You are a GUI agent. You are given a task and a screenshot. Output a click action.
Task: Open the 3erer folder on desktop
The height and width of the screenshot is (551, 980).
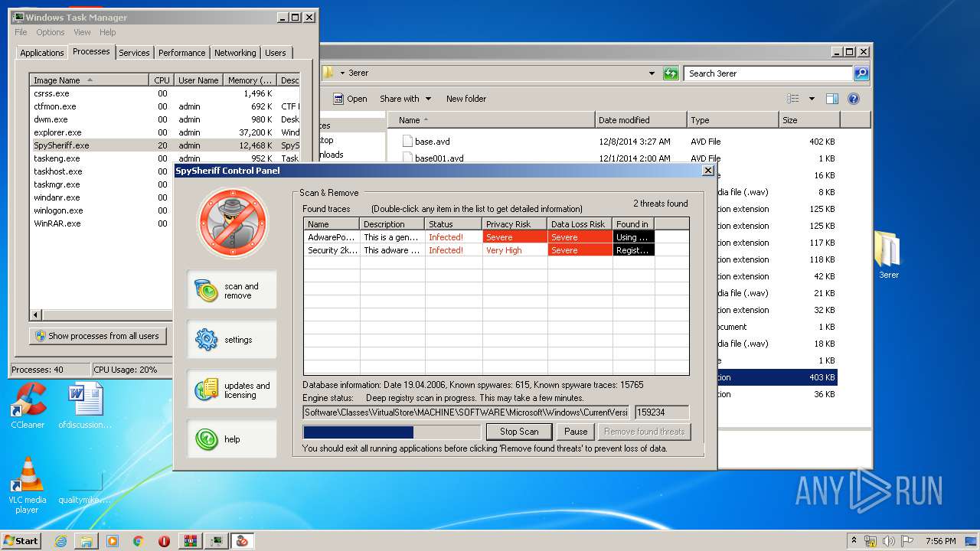[888, 255]
